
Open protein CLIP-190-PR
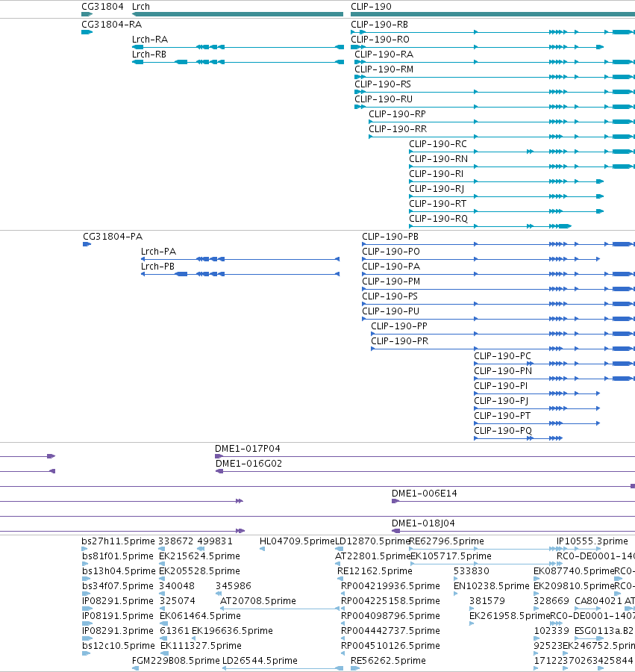tap(399, 341)
